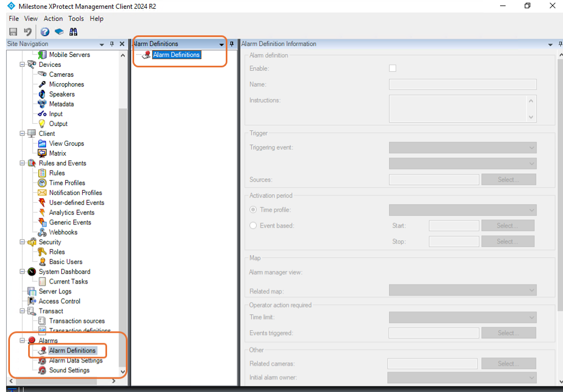Open Help via blue question mark icon

[x=45, y=31]
